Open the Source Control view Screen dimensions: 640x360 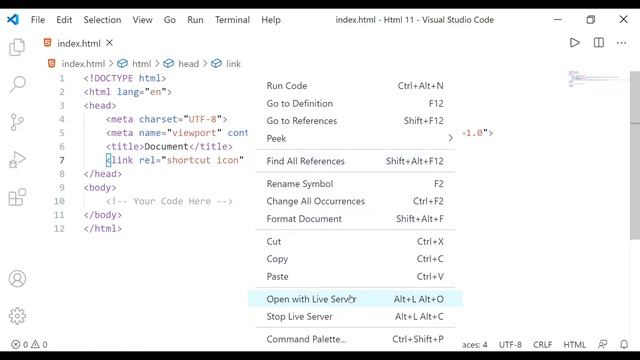pos(17,122)
